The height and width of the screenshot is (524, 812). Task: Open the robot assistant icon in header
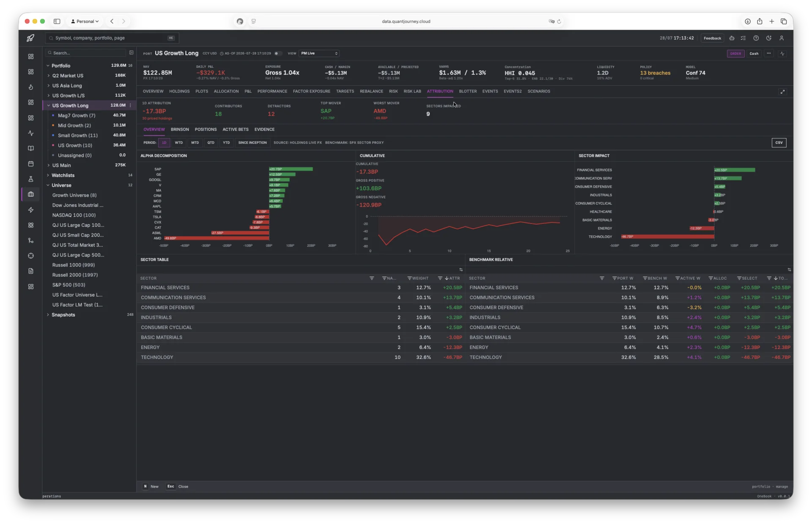pos(732,38)
